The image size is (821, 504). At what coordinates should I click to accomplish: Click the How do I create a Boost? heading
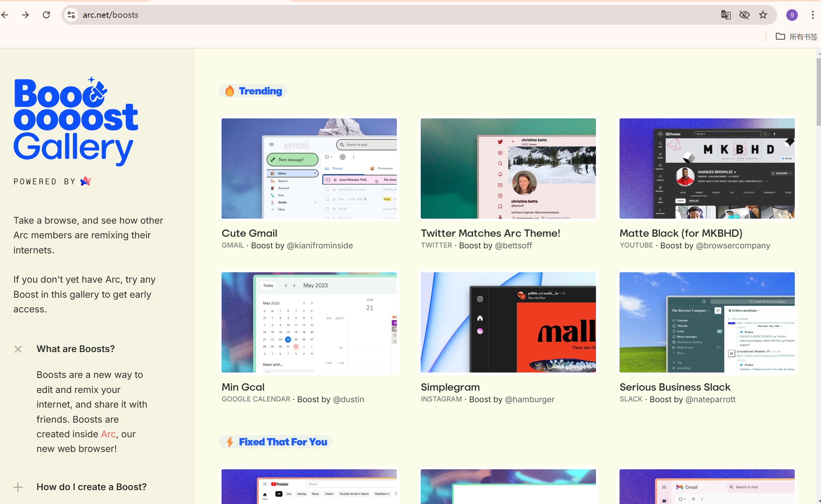91,487
